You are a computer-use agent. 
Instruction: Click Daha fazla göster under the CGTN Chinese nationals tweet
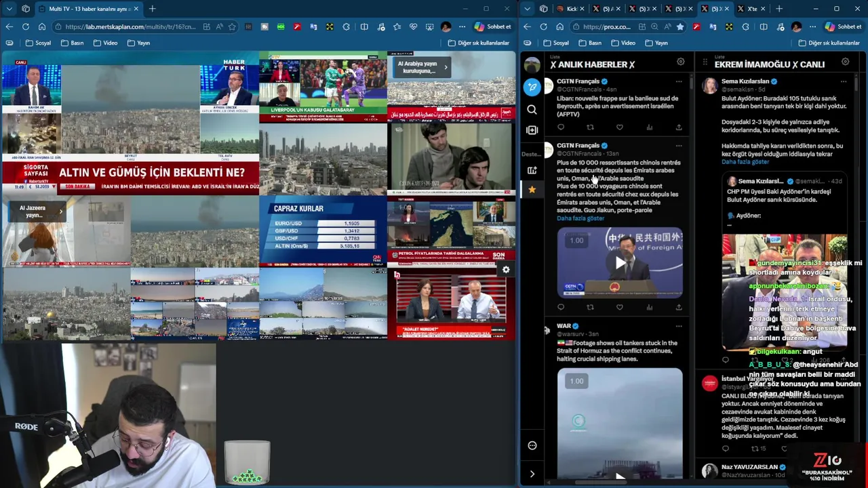tap(580, 218)
